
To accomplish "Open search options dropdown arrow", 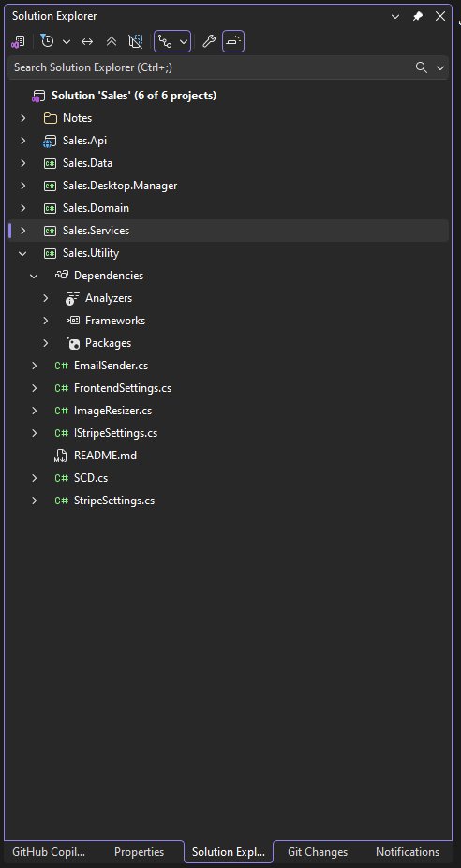I will [440, 67].
